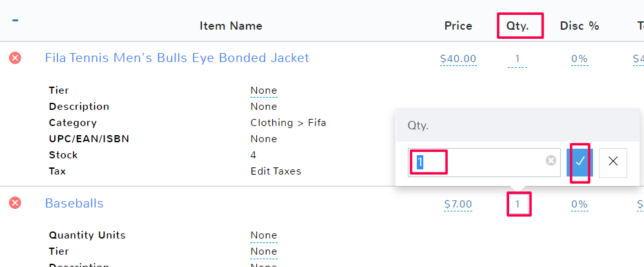Clear the Qty. input field text
Viewport: 644px width, 267px height.
click(x=551, y=161)
